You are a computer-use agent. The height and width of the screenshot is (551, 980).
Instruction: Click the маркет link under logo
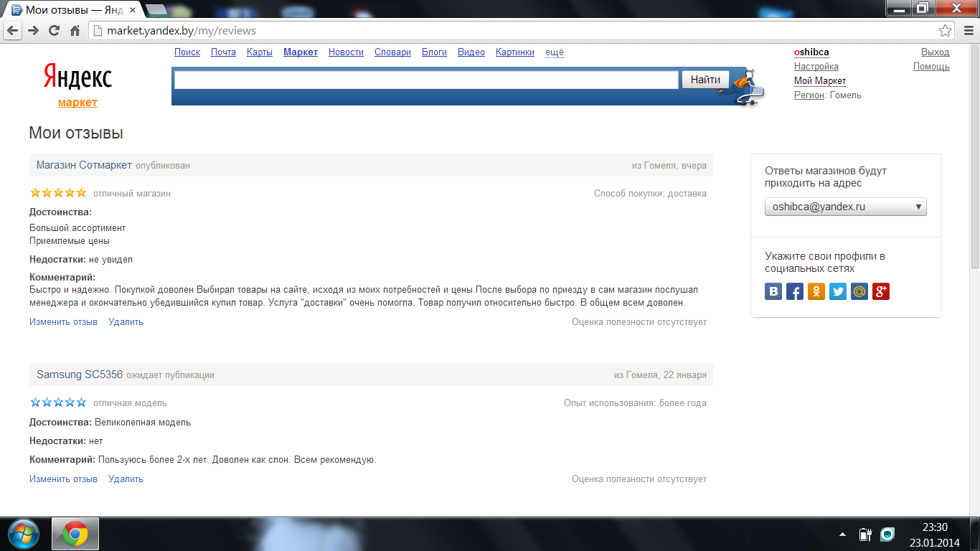pos(77,103)
